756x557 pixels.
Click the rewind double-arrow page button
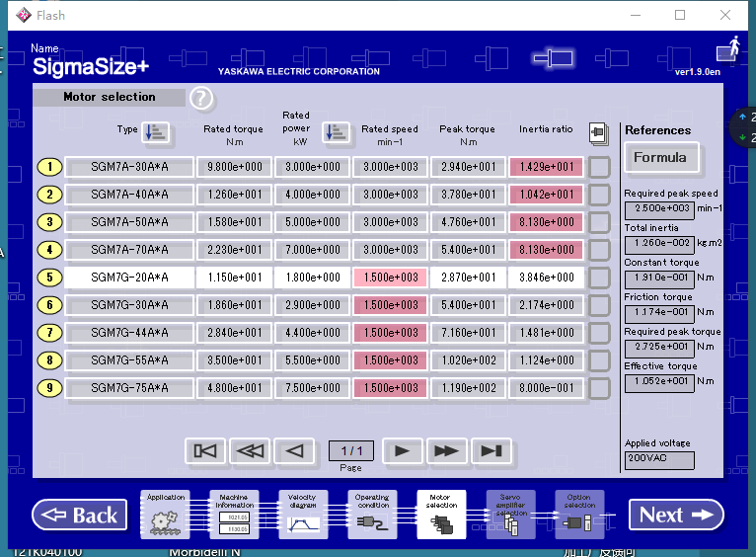click(251, 451)
